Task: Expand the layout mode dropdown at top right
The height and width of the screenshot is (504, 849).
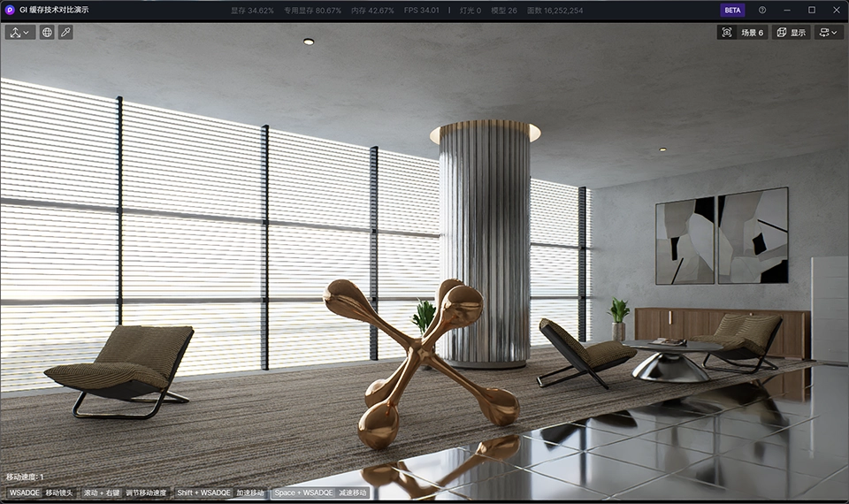Action: 829,32
